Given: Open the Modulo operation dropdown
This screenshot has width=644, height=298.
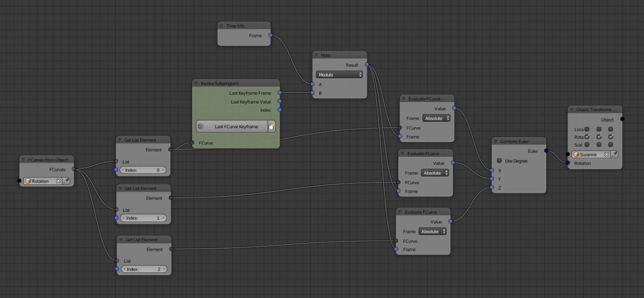Looking at the screenshot, I should [x=340, y=75].
